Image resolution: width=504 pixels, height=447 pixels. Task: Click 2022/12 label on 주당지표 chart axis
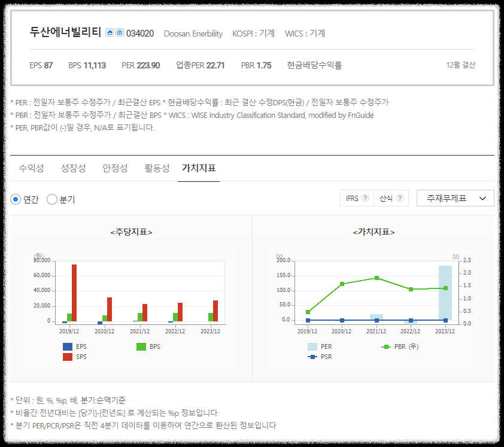175,332
